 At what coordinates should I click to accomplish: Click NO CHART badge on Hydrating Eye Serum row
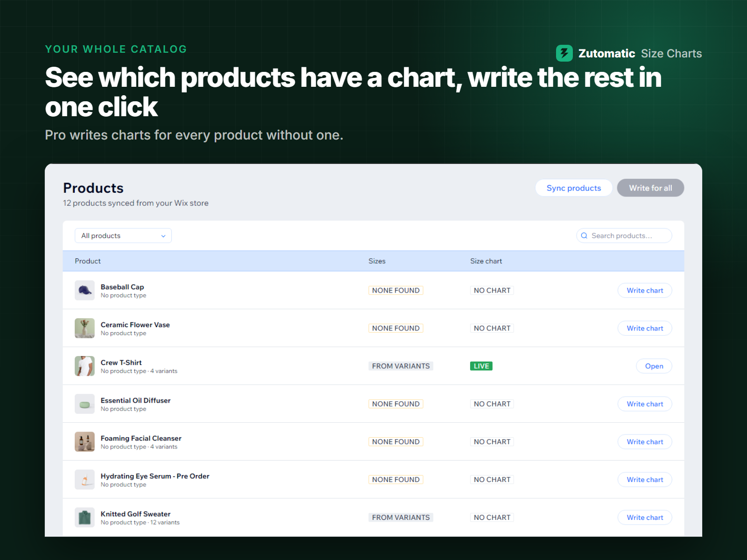pyautogui.click(x=492, y=479)
